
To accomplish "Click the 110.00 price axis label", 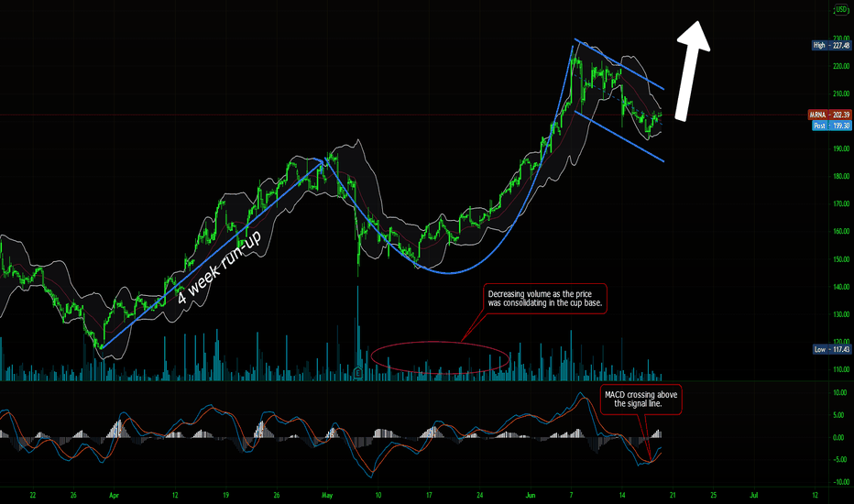I will (x=841, y=369).
